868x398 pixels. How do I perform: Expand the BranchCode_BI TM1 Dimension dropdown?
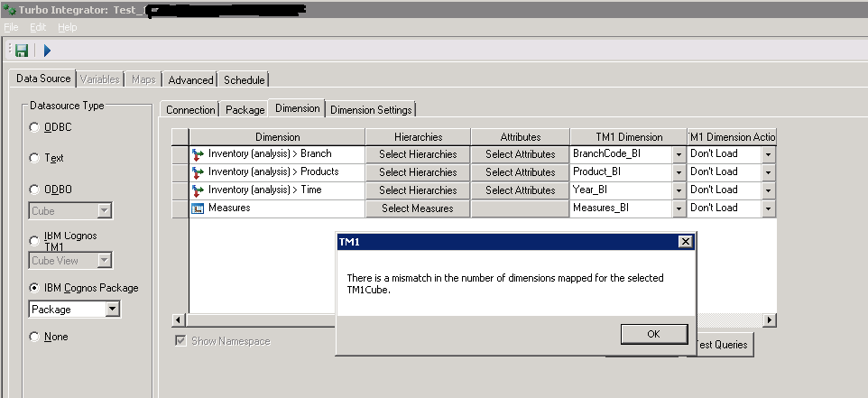pos(678,154)
